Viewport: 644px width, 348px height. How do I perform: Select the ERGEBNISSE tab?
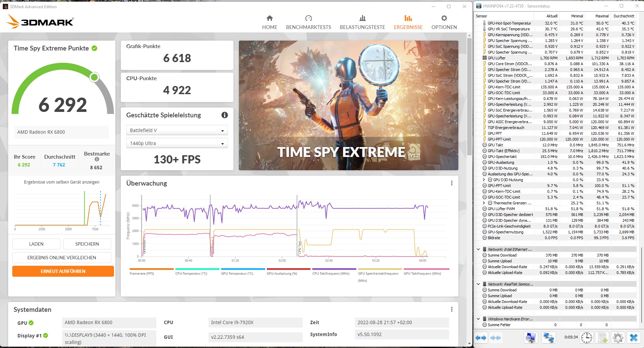408,23
